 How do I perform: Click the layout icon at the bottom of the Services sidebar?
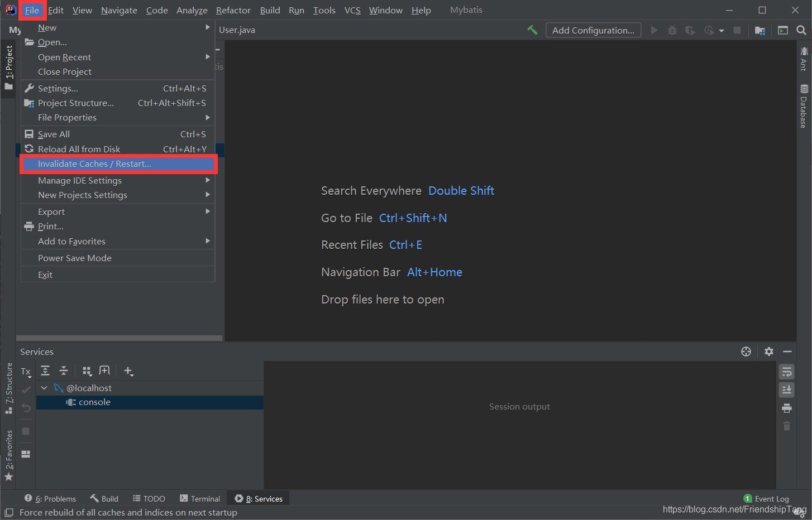click(x=26, y=454)
